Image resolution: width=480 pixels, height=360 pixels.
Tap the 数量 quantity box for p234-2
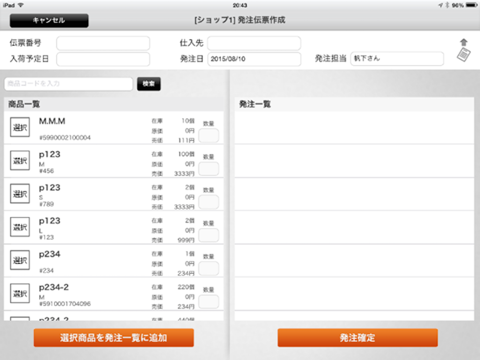(x=209, y=302)
